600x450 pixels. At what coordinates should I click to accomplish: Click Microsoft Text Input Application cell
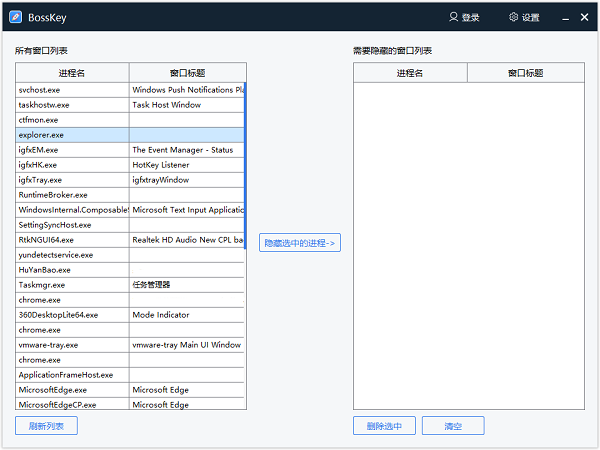[x=187, y=210]
